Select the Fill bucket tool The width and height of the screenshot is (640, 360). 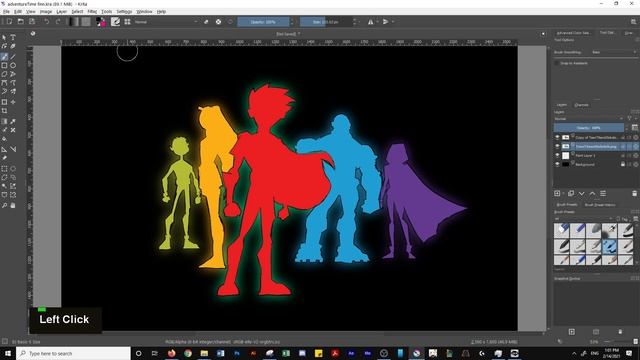[4, 139]
